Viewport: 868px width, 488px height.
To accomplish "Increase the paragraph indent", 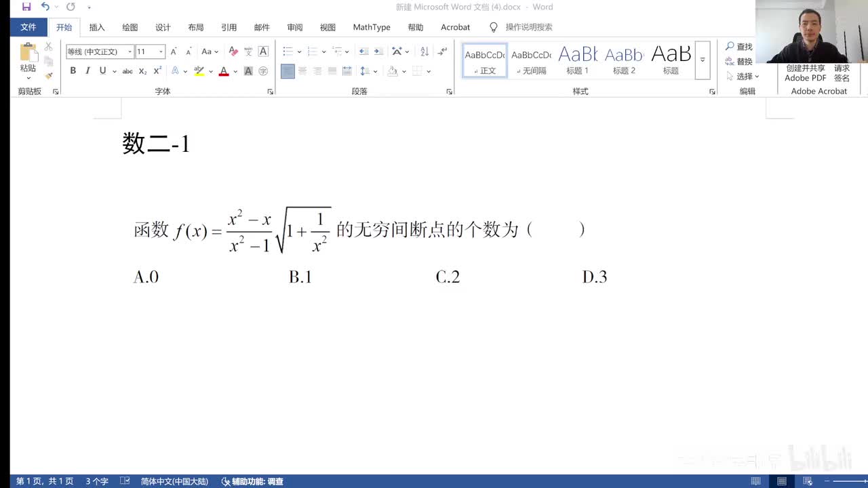I will coord(378,52).
